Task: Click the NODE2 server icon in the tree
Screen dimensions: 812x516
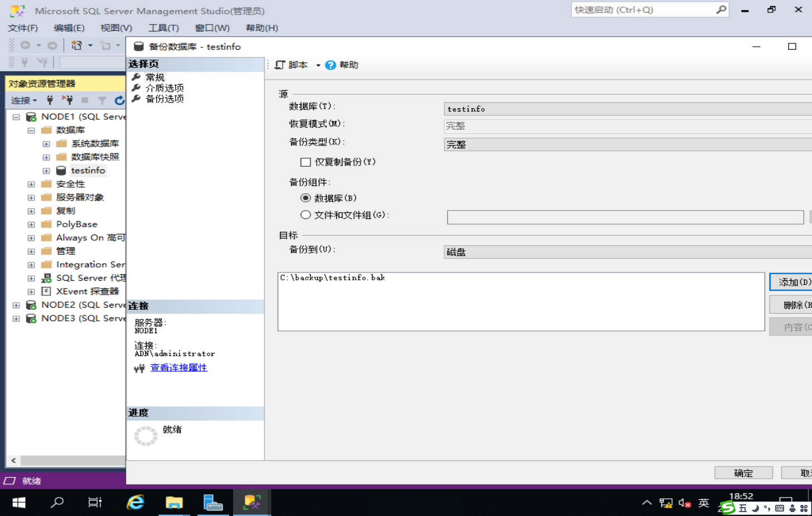Action: coord(31,305)
